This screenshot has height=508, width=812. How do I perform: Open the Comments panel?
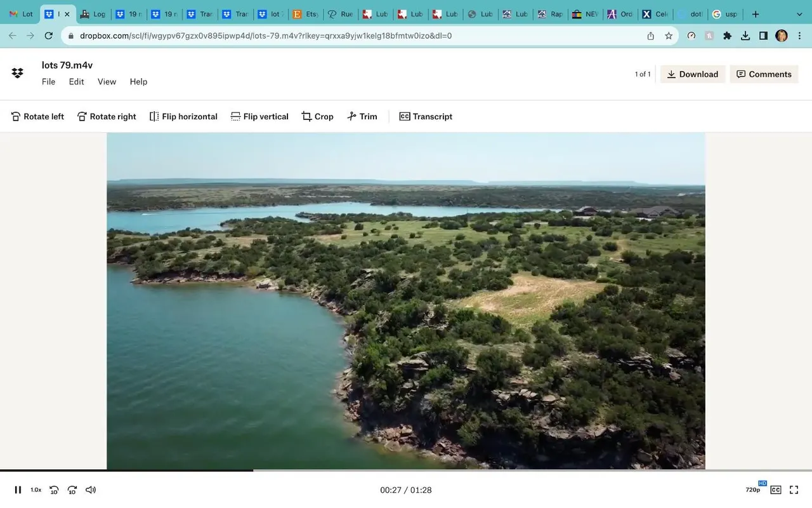(764, 74)
